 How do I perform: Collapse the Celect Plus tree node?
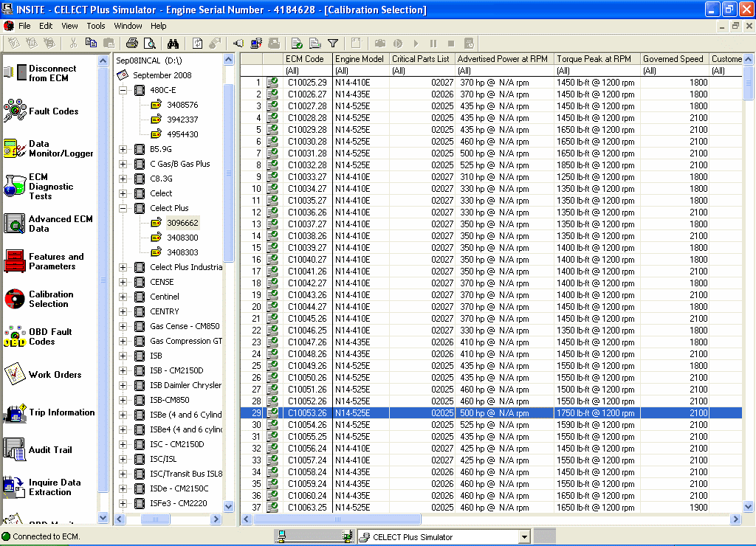[x=123, y=208]
